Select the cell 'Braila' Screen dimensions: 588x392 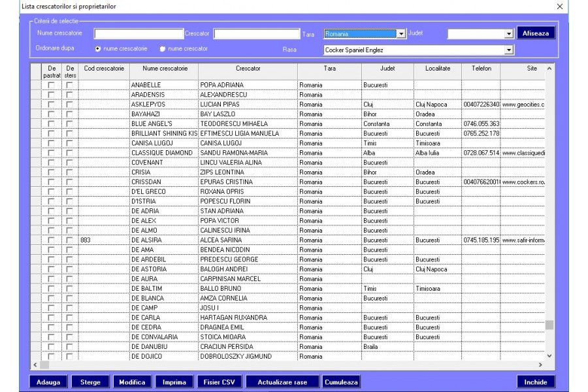coord(387,347)
